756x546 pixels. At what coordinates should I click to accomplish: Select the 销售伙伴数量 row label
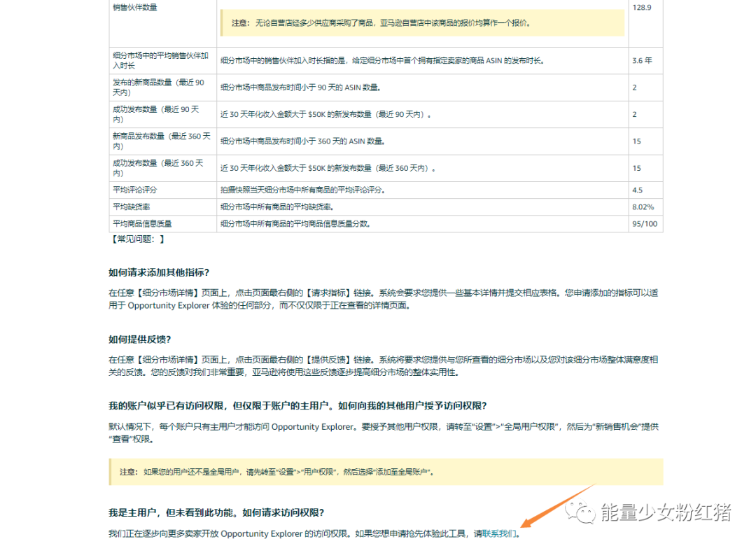135,7
